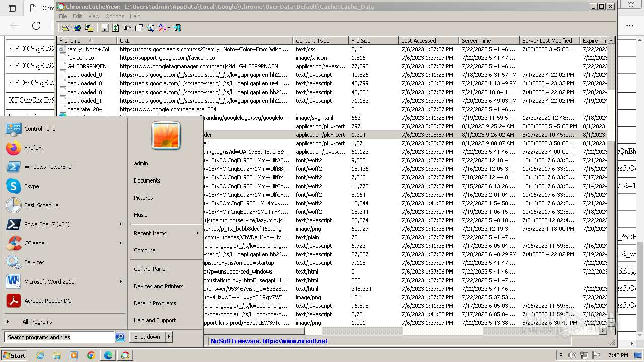The image size is (644, 362).
Task: Open Music from the Start menu
Action: coord(140,215)
